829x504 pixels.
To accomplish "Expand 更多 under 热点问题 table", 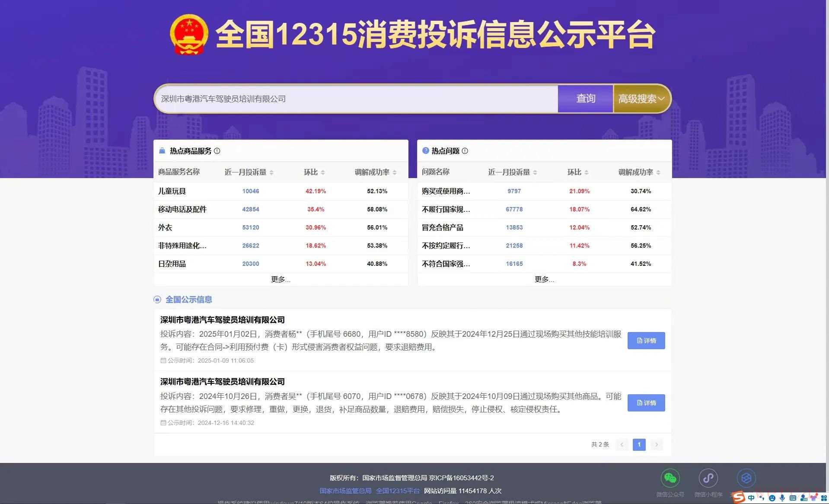I will tap(544, 279).
